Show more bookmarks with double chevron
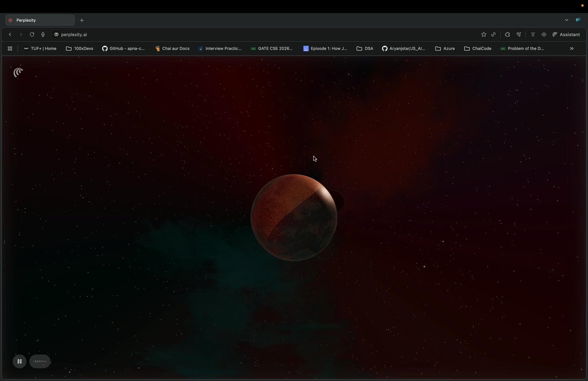The width and height of the screenshot is (588, 381). pos(571,49)
